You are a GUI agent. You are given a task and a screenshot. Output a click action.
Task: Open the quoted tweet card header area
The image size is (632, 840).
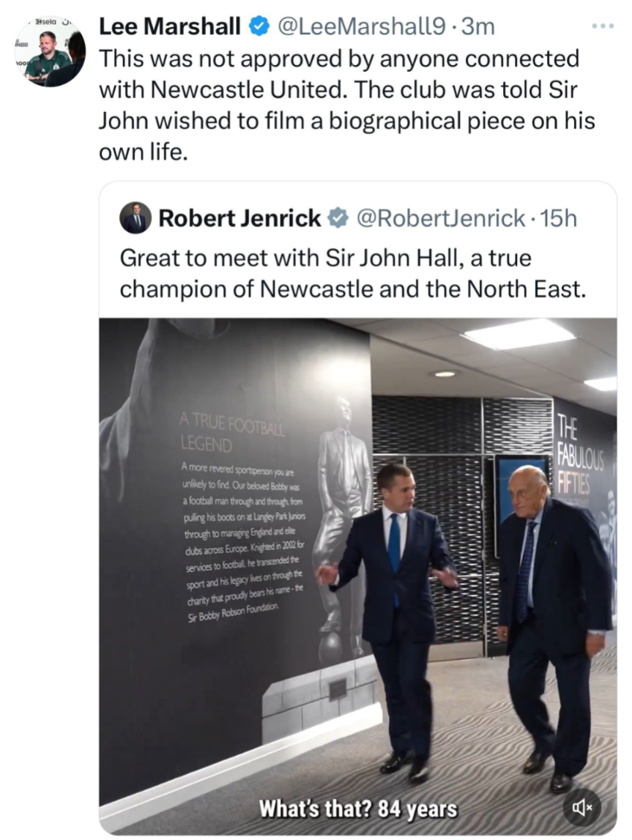point(358,218)
